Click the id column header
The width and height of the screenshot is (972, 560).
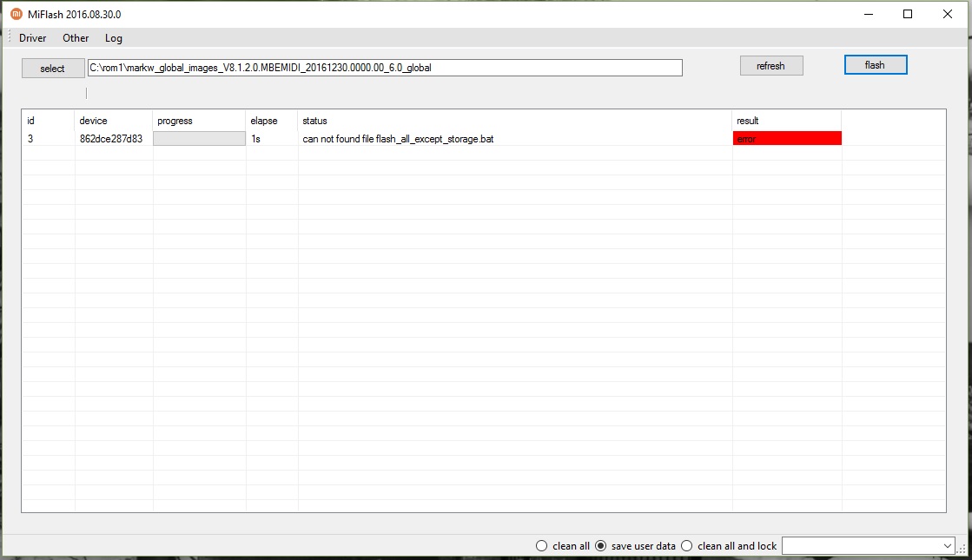coord(49,121)
